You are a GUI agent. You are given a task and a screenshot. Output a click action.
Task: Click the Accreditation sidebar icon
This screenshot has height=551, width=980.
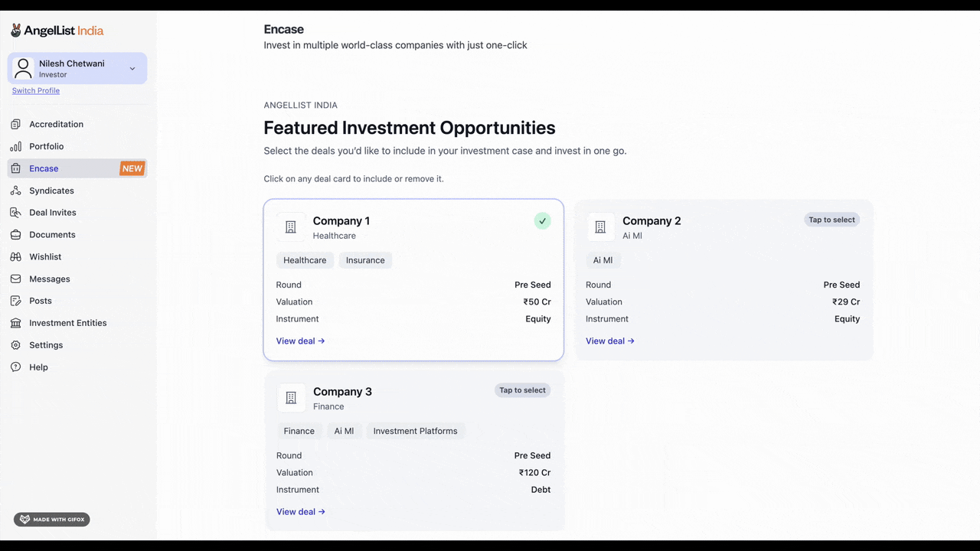click(15, 124)
